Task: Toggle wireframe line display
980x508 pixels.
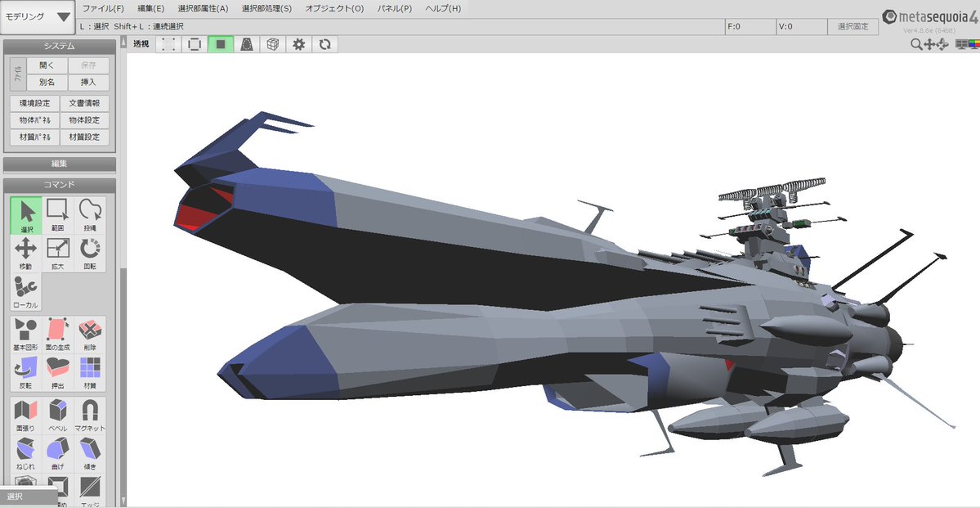Action: pyautogui.click(x=195, y=44)
